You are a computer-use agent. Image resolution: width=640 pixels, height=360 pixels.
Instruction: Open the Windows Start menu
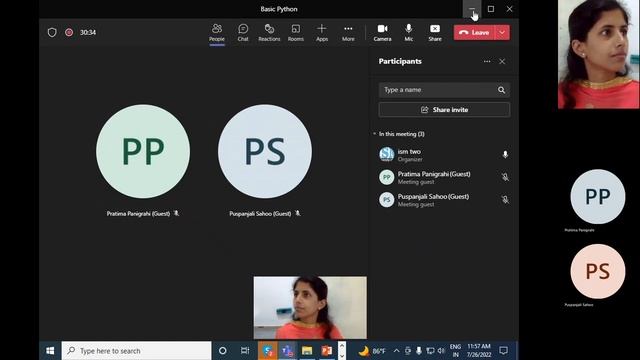point(50,351)
